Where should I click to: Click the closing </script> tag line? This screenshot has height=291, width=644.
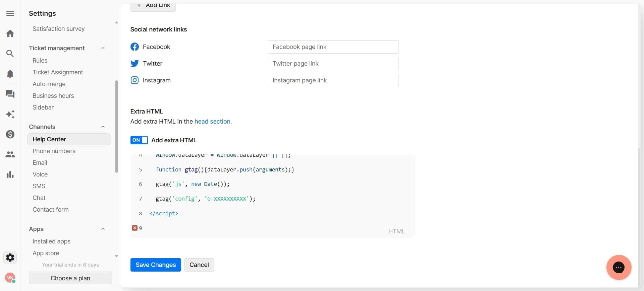(x=164, y=214)
